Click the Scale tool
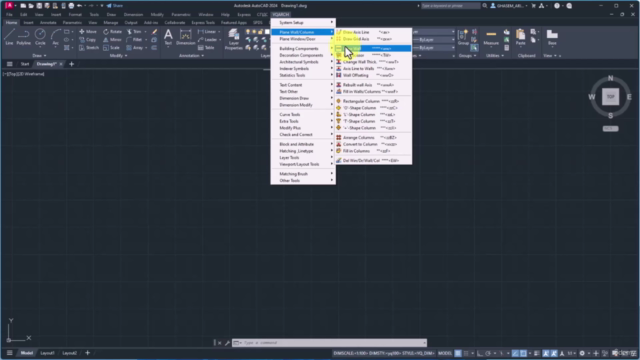Screen dimensions: 640x360 pyautogui.click(x=111, y=48)
